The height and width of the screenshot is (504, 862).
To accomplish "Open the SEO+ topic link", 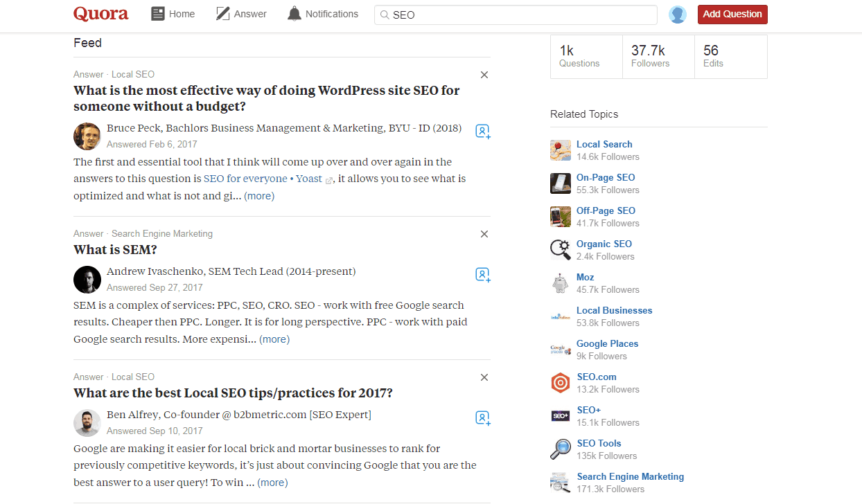I will tap(589, 411).
